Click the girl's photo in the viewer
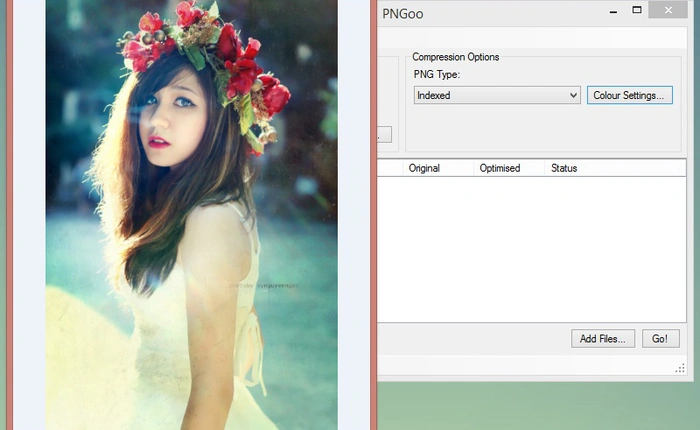 pyautogui.click(x=190, y=250)
